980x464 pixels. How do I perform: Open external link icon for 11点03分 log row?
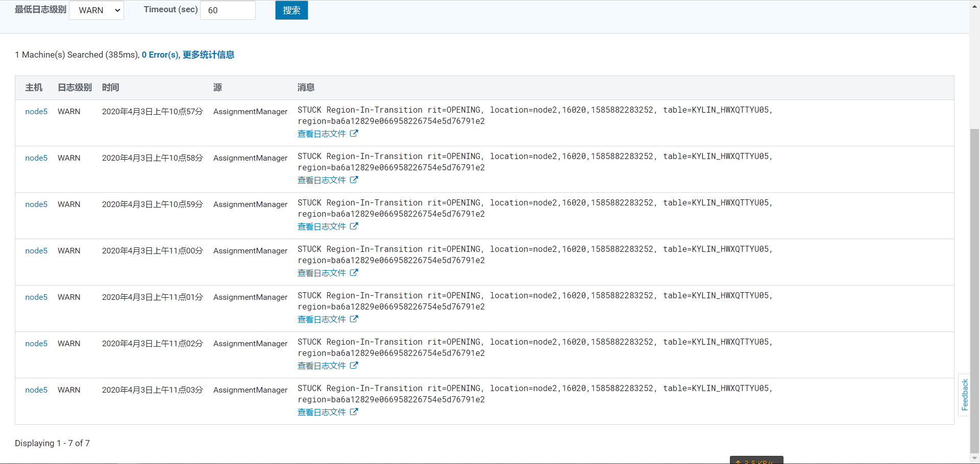[x=354, y=412]
